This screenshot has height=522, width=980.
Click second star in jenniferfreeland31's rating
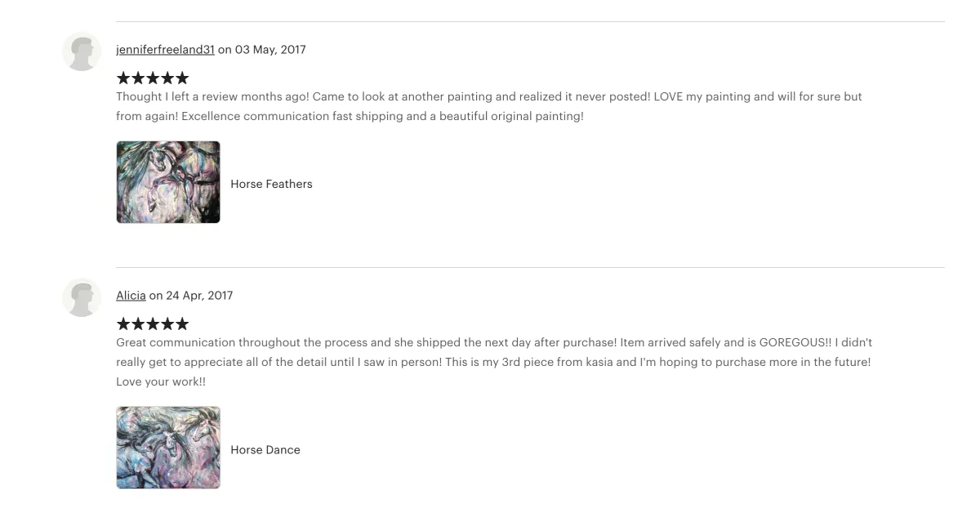[x=138, y=78]
